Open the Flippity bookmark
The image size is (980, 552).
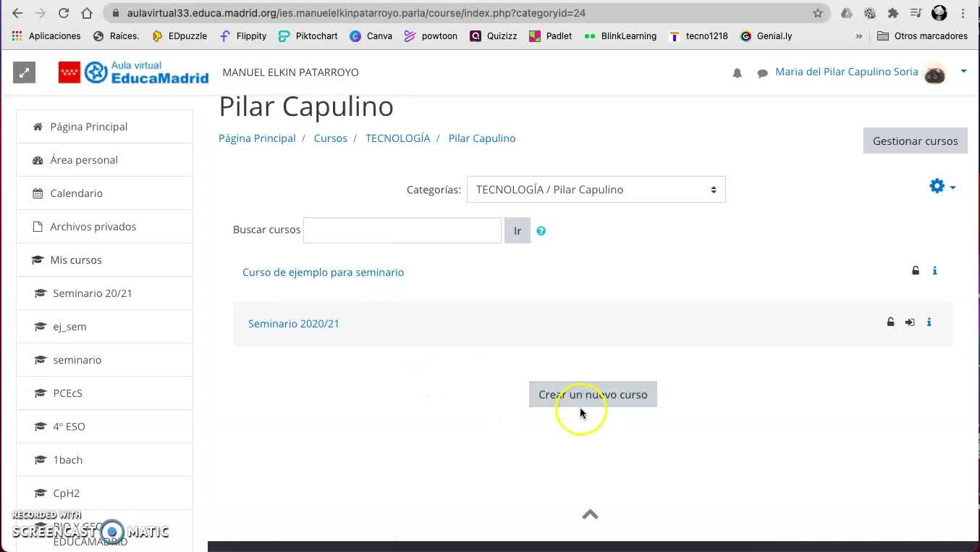(243, 35)
